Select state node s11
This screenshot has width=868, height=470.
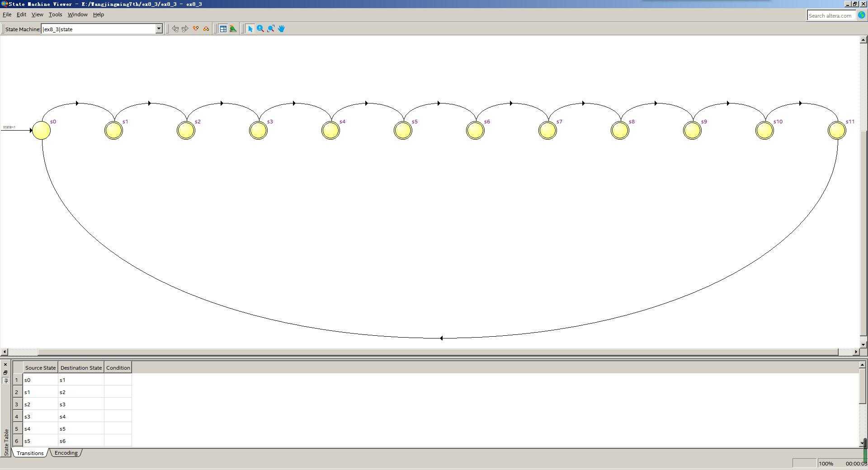point(837,131)
